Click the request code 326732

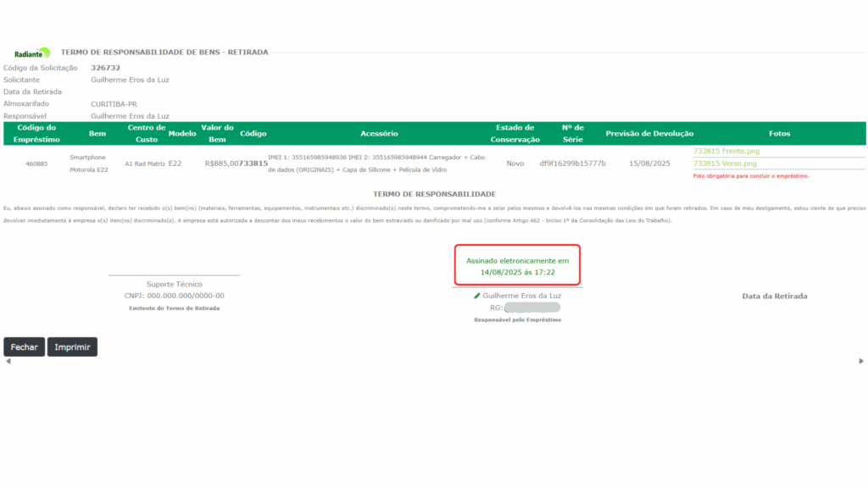point(105,68)
